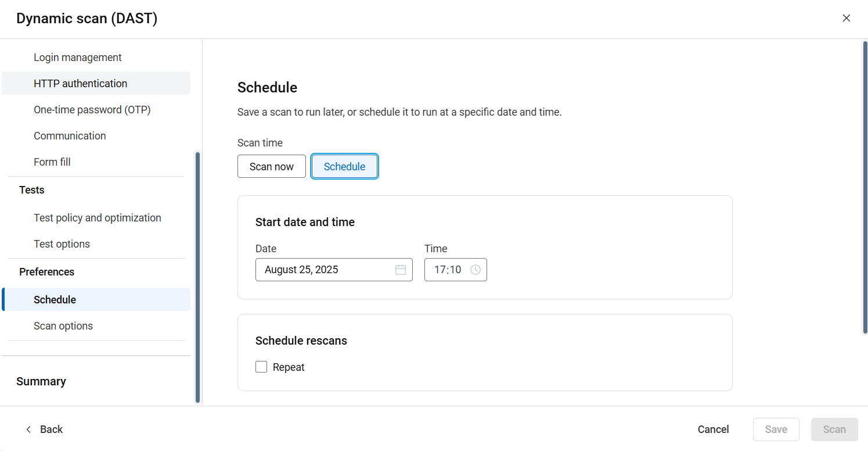Go to Test options

tap(62, 244)
